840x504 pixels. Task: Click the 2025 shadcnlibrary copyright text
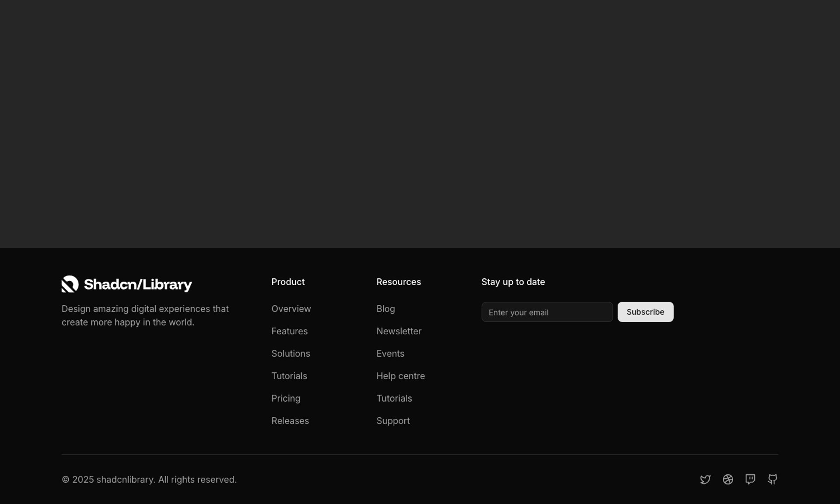(x=149, y=479)
